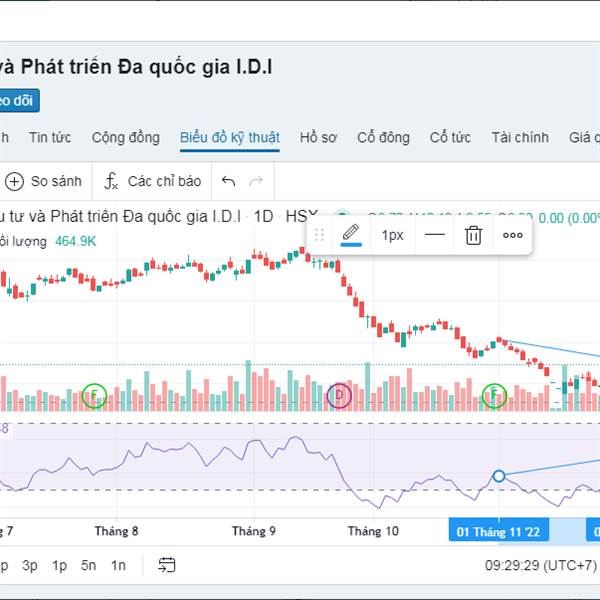Click the undo arrow in toolbar
Screen dimensions: 600x600
tap(228, 181)
